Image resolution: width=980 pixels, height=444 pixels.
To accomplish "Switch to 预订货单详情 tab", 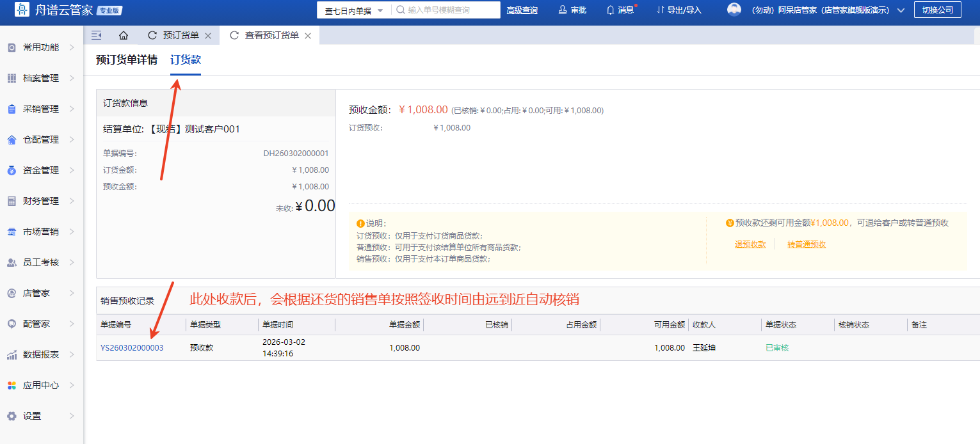I will click(x=127, y=60).
